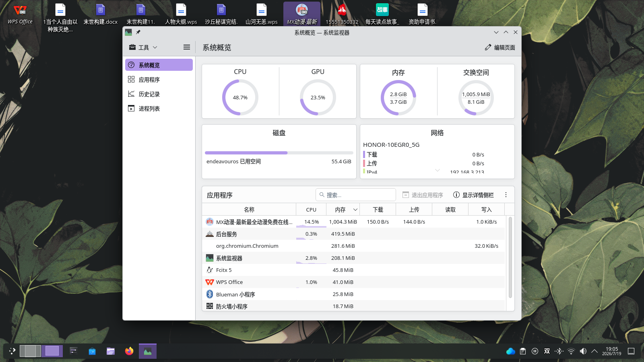This screenshot has height=362, width=644.
Task: Toggle 显示详情侧栏 sidebar
Action: (473, 195)
